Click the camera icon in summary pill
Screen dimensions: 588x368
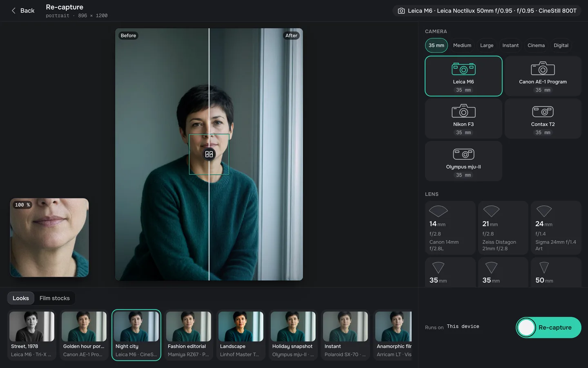point(401,11)
